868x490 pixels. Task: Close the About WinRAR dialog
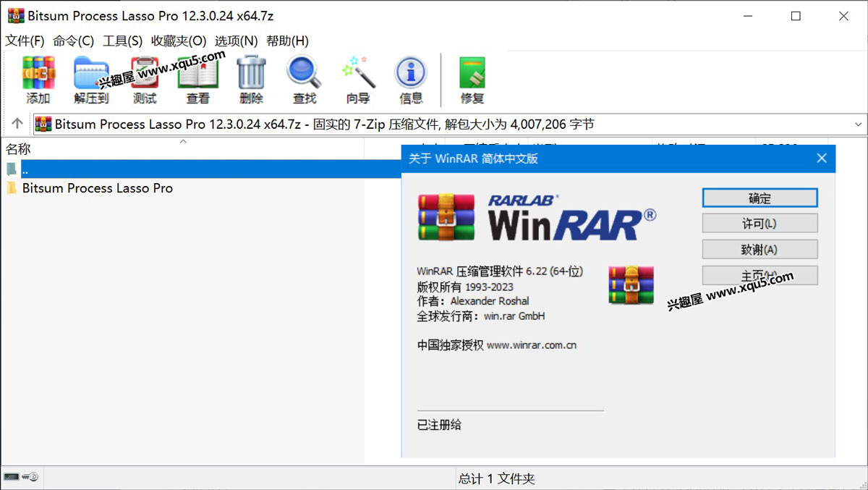(x=821, y=158)
